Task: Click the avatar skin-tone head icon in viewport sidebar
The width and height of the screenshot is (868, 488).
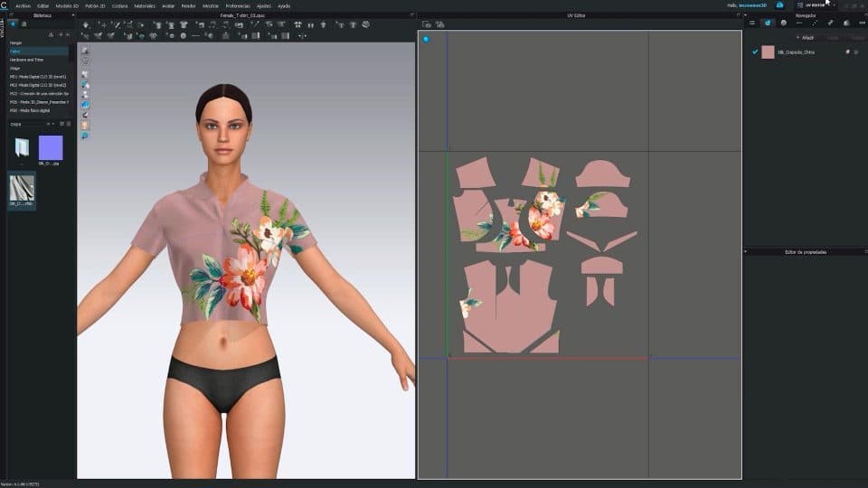Action: pos(85,125)
